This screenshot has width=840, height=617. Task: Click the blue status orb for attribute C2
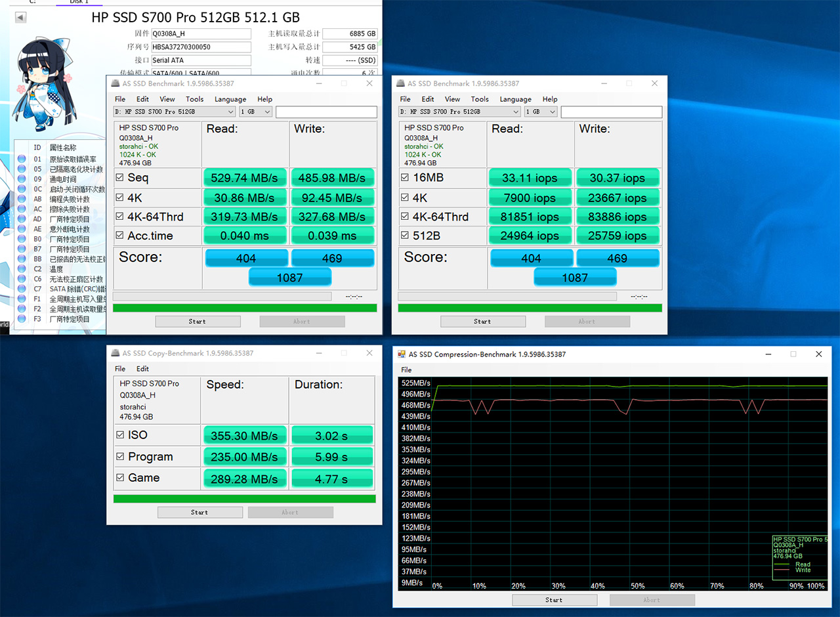22,269
